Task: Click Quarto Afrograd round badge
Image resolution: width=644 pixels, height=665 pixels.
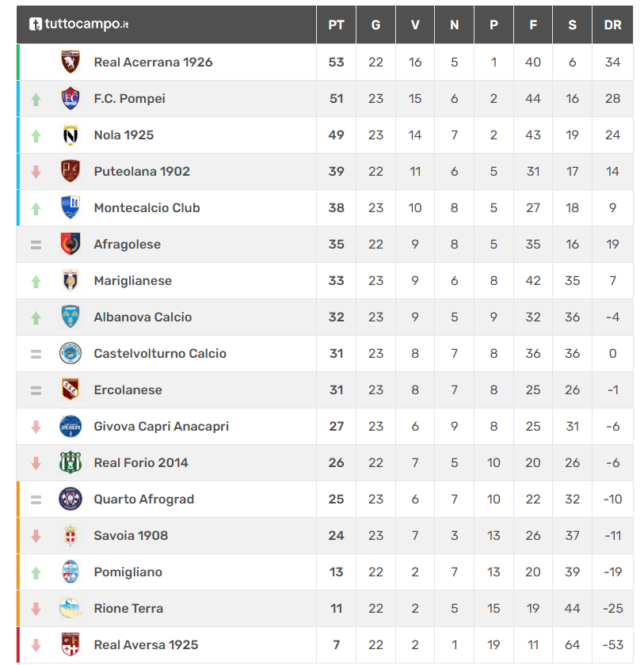Action: 70,500
